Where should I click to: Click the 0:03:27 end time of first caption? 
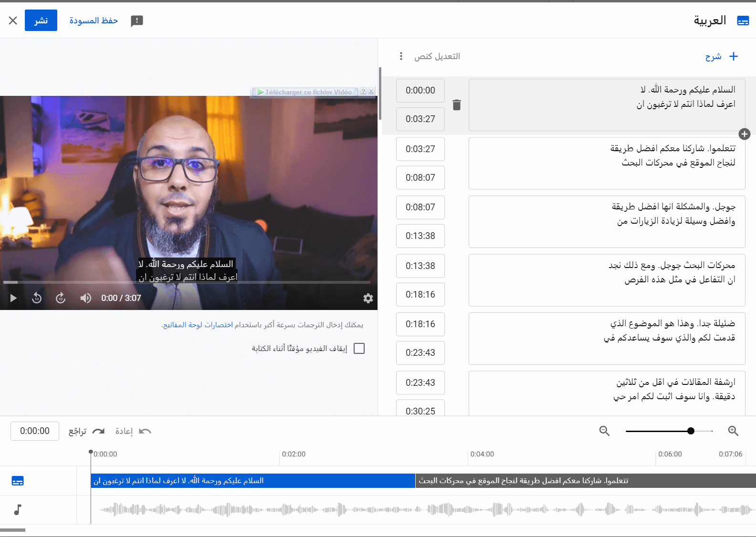pyautogui.click(x=420, y=119)
